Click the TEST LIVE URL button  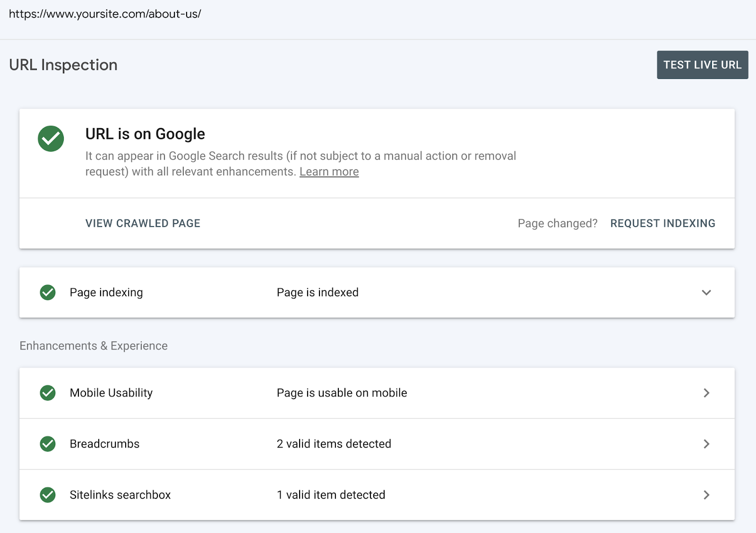702,65
